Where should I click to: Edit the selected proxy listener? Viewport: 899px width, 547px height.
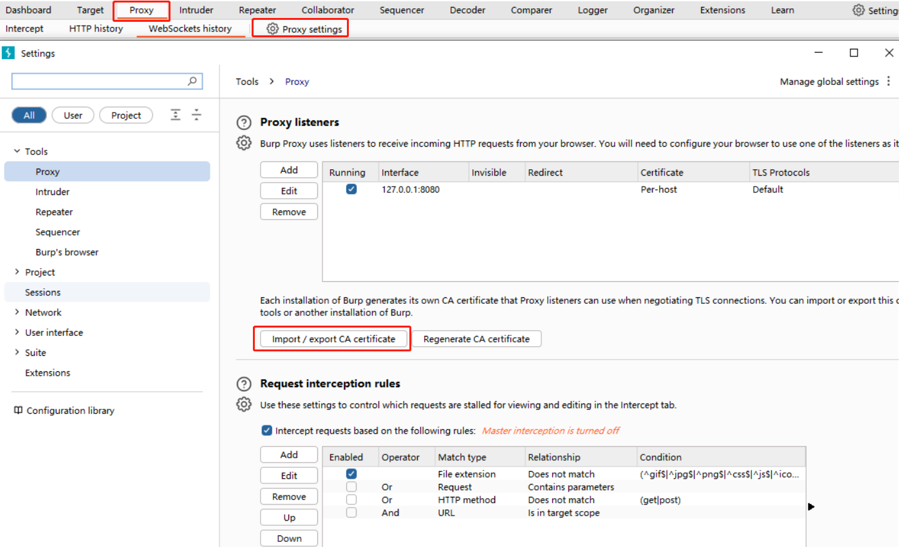pos(289,191)
